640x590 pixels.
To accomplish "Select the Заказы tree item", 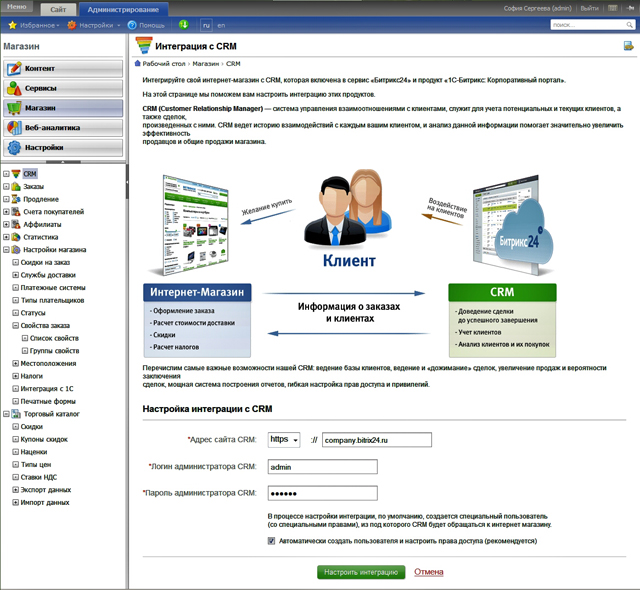I will [x=33, y=186].
